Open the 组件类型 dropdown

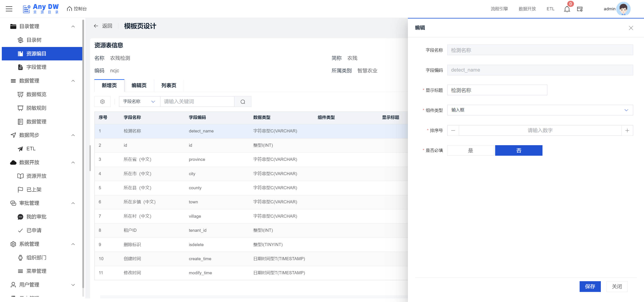pyautogui.click(x=540, y=110)
